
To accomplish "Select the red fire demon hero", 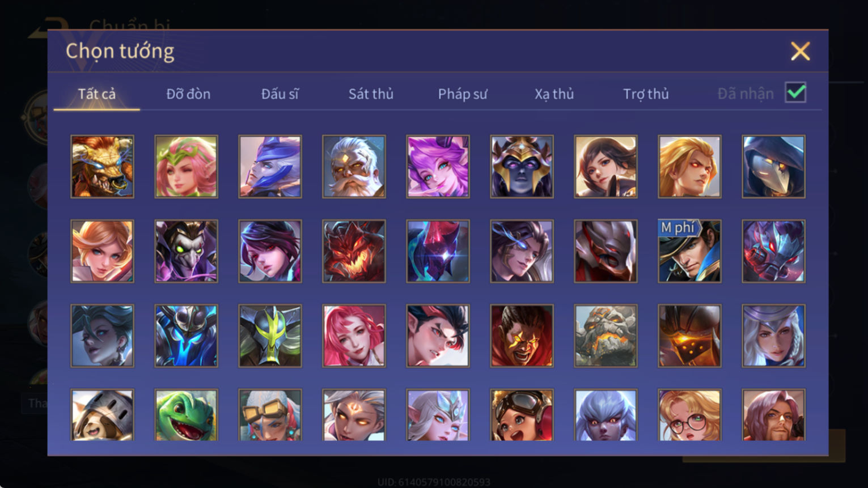I will 354,251.
